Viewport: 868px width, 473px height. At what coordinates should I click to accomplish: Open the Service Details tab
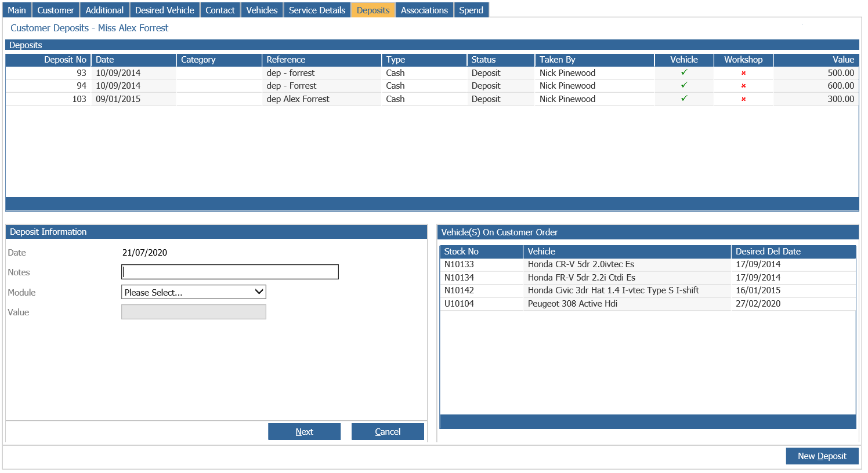(x=317, y=10)
